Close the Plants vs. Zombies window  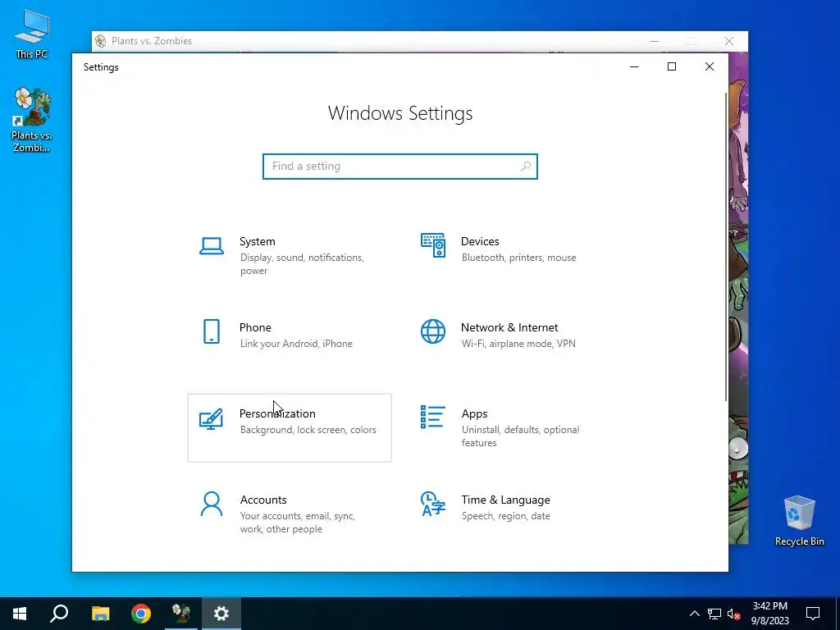729,41
